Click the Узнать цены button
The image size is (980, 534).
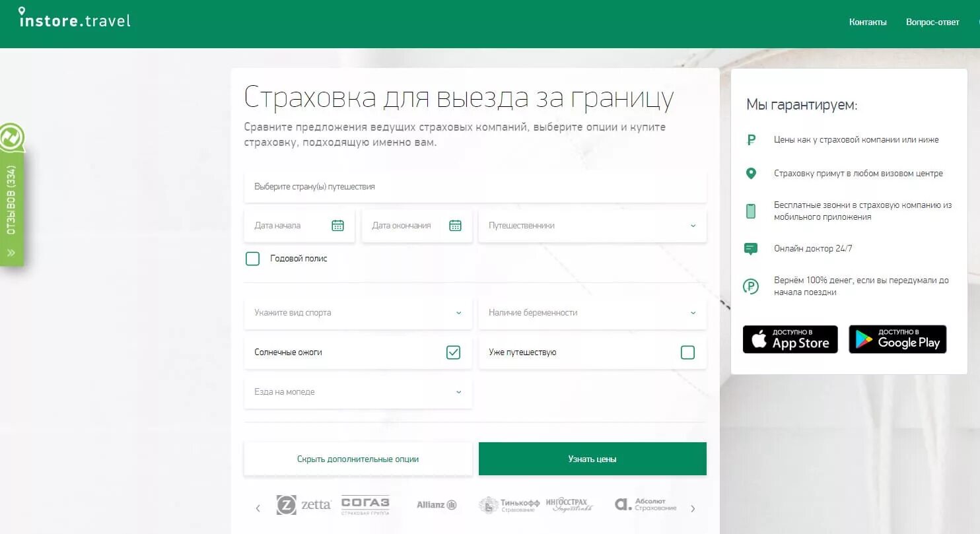(x=592, y=459)
